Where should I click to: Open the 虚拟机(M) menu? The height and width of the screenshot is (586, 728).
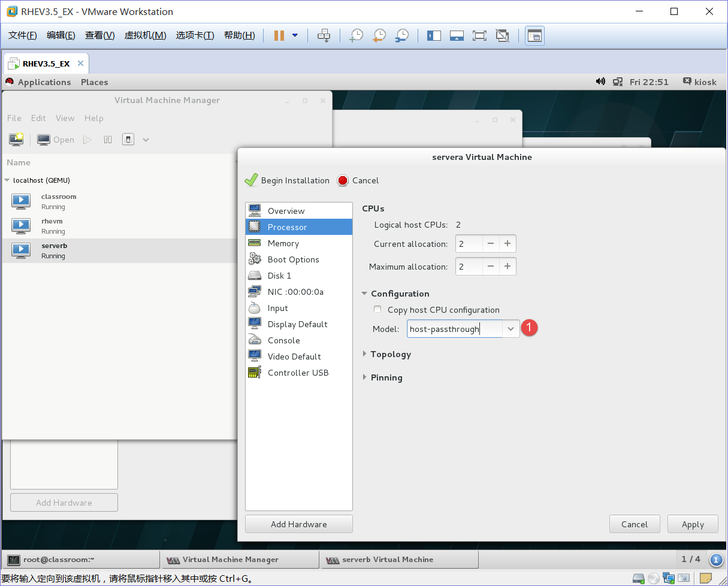(145, 35)
